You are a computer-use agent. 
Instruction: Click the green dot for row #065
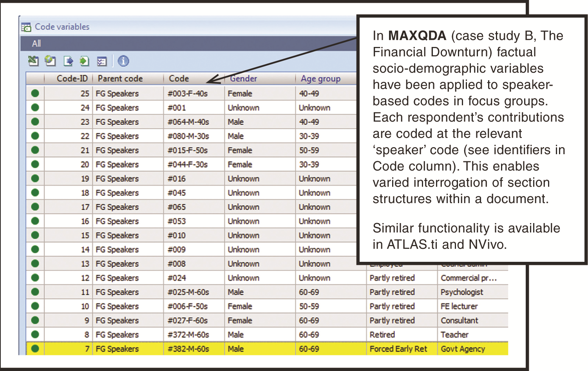click(35, 207)
